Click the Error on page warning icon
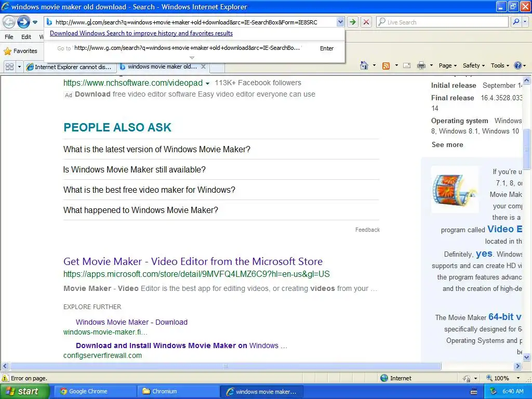This screenshot has width=532, height=399. click(x=5, y=378)
